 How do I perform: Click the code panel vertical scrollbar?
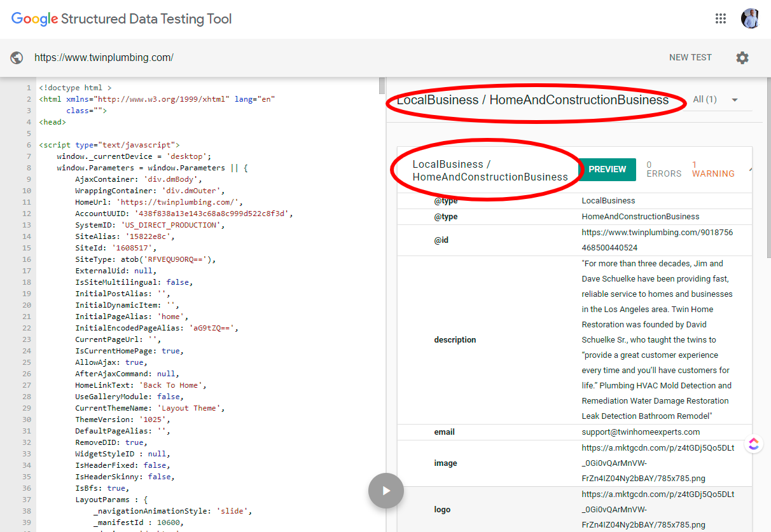(382, 86)
